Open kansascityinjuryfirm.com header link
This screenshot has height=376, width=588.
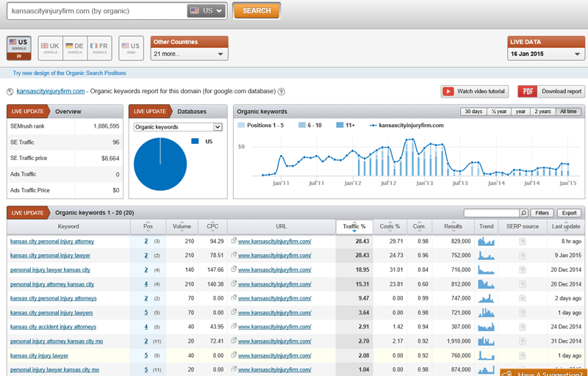pyautogui.click(x=51, y=91)
